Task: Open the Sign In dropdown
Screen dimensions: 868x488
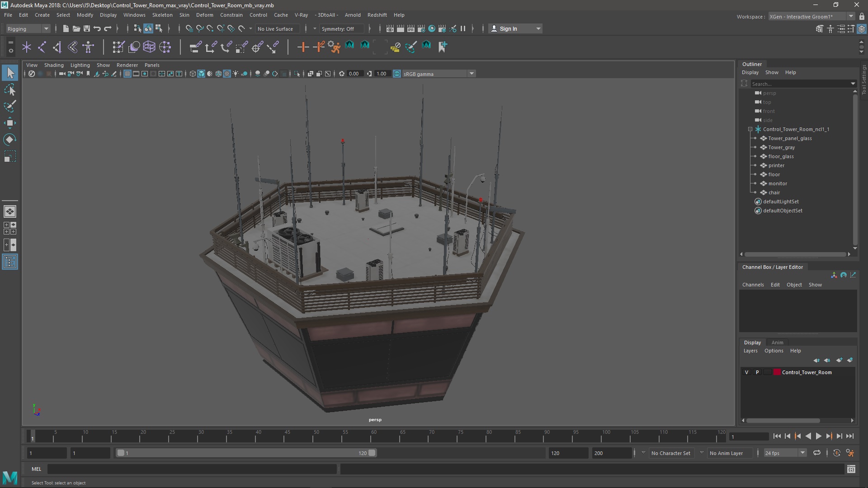Action: [515, 28]
